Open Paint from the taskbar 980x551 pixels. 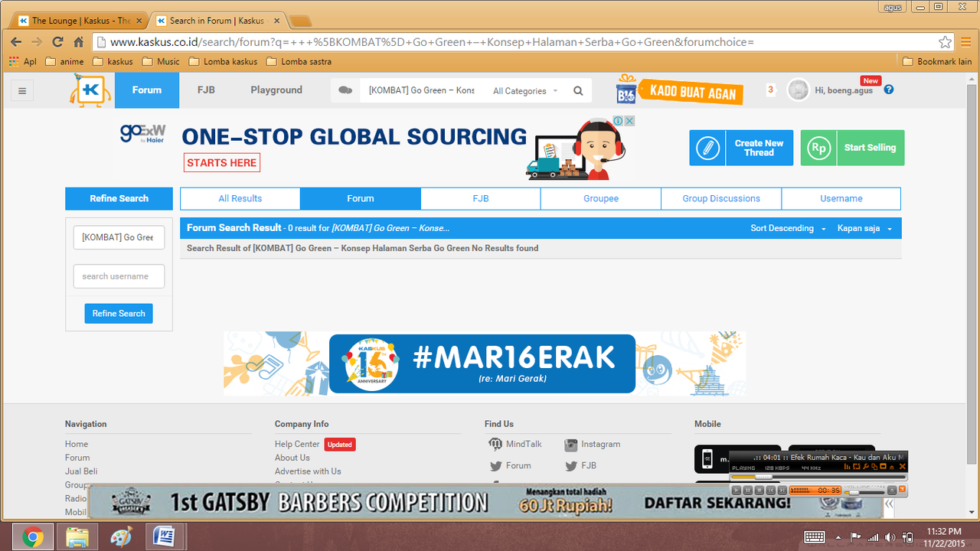tap(121, 537)
